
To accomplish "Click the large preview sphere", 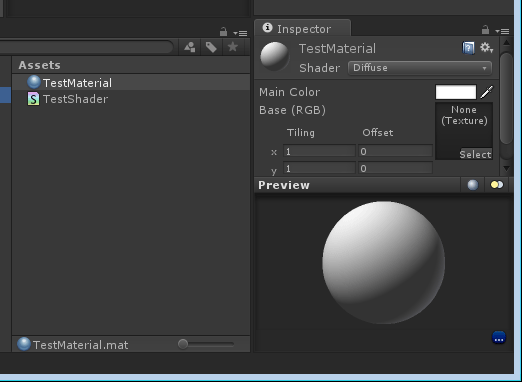I will click(x=383, y=262).
